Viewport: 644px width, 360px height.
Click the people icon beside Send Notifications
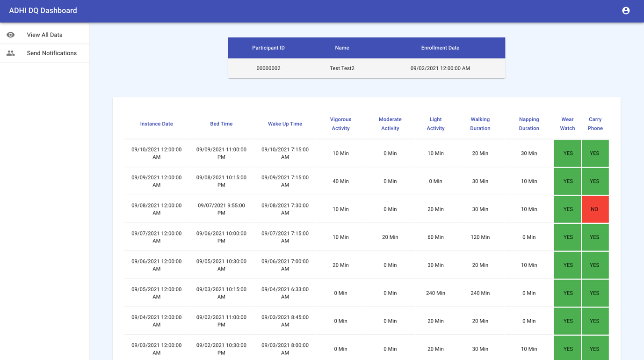tap(11, 53)
